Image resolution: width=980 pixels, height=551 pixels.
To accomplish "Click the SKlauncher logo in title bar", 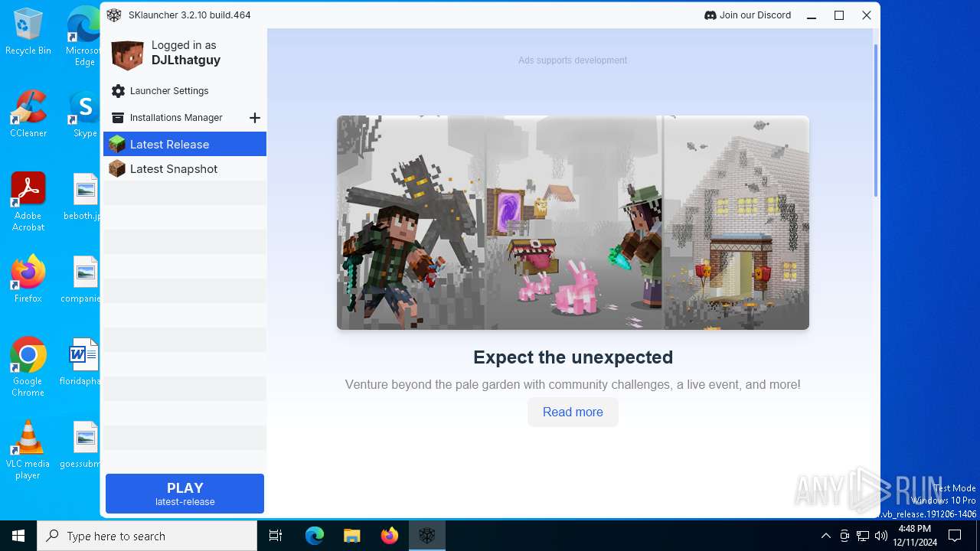I will (x=114, y=15).
